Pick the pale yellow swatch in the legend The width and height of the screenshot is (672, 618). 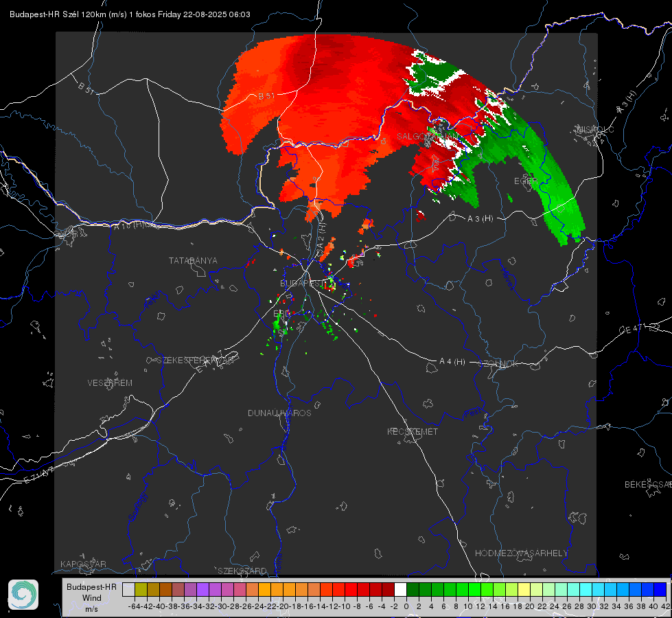524,589
